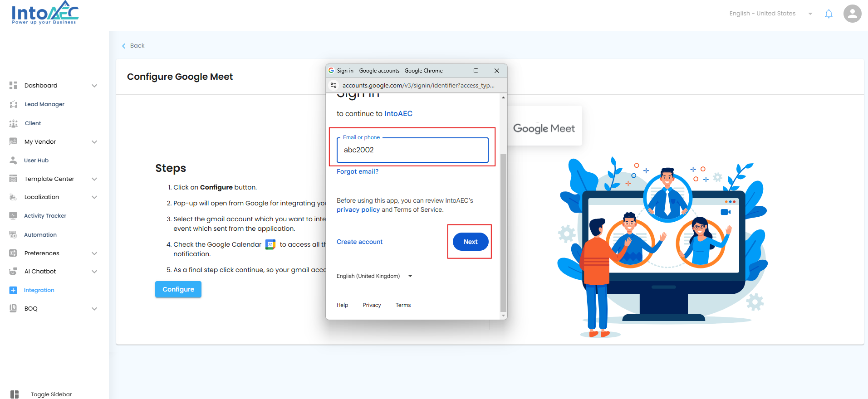Click the Client sidebar icon
This screenshot has width=868, height=399.
coord(13,123)
